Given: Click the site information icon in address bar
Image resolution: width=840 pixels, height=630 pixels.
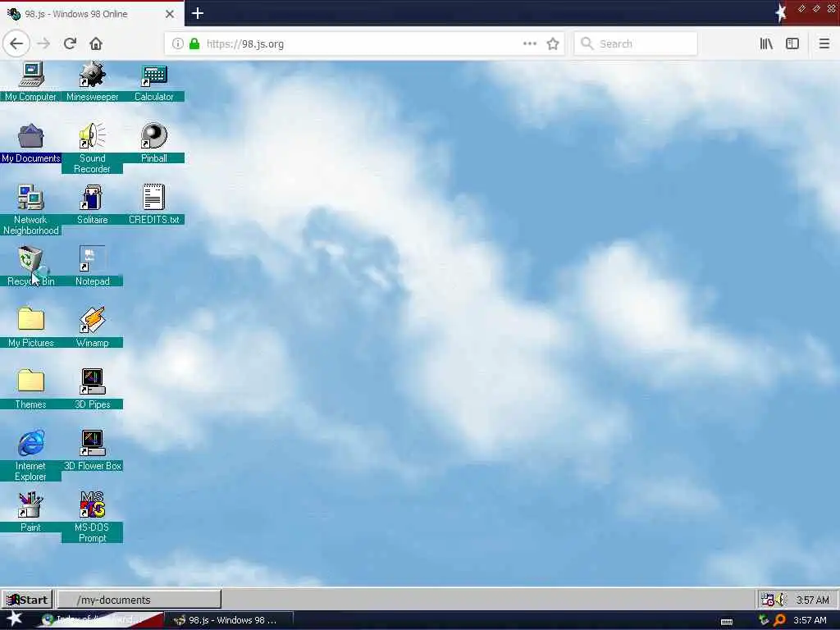Looking at the screenshot, I should tap(178, 44).
